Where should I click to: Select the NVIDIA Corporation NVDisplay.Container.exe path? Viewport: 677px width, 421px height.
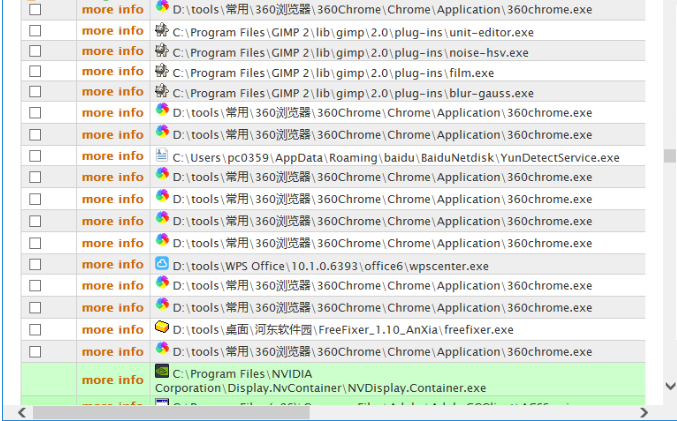point(321,381)
